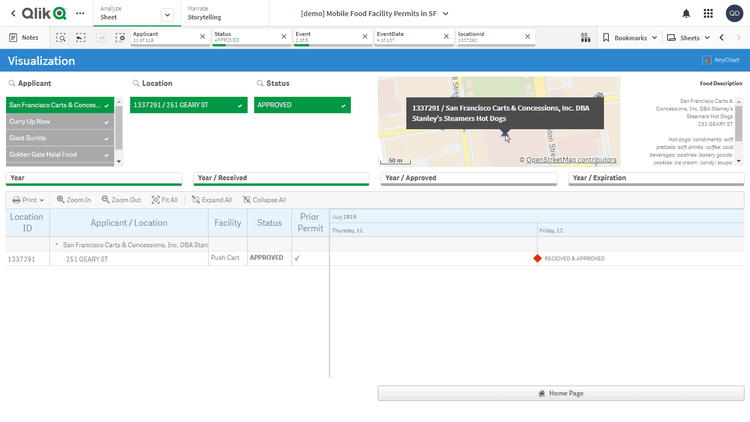Open the Bookmarks dropdown

(630, 37)
